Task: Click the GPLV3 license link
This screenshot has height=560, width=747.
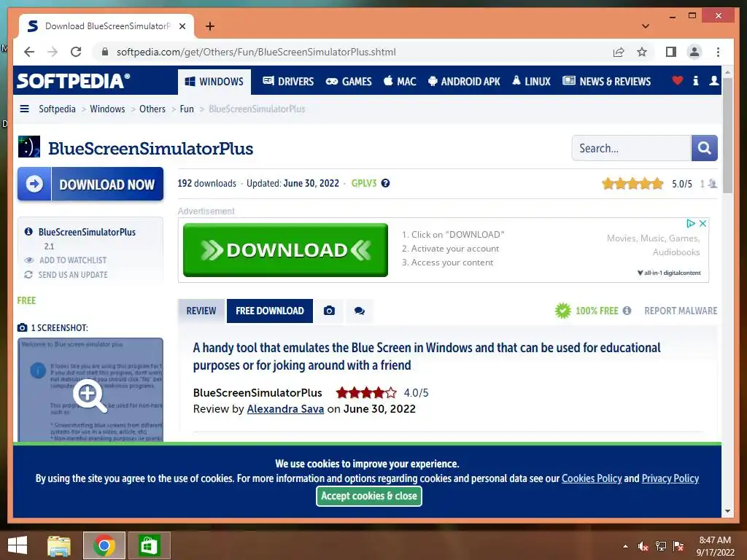Action: [x=364, y=183]
